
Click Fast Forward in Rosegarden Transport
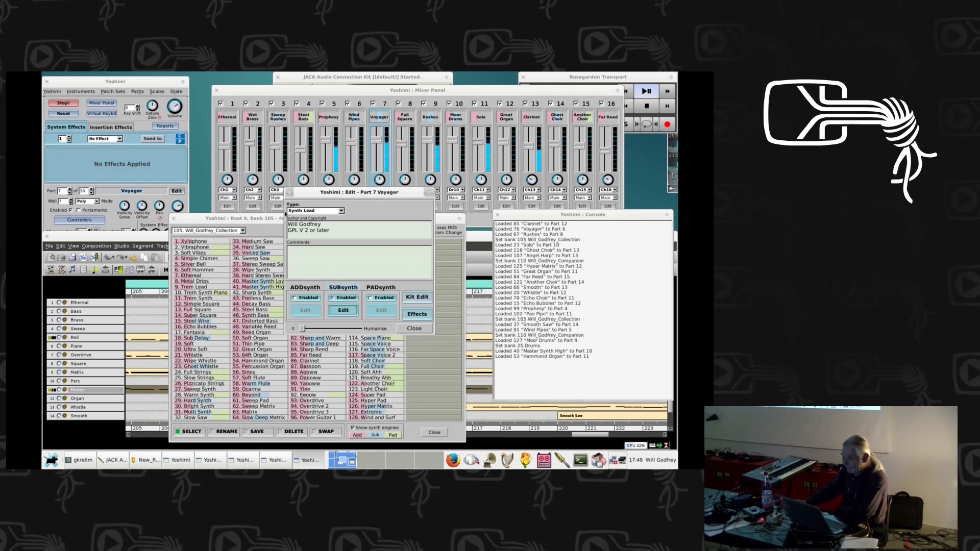(x=667, y=91)
